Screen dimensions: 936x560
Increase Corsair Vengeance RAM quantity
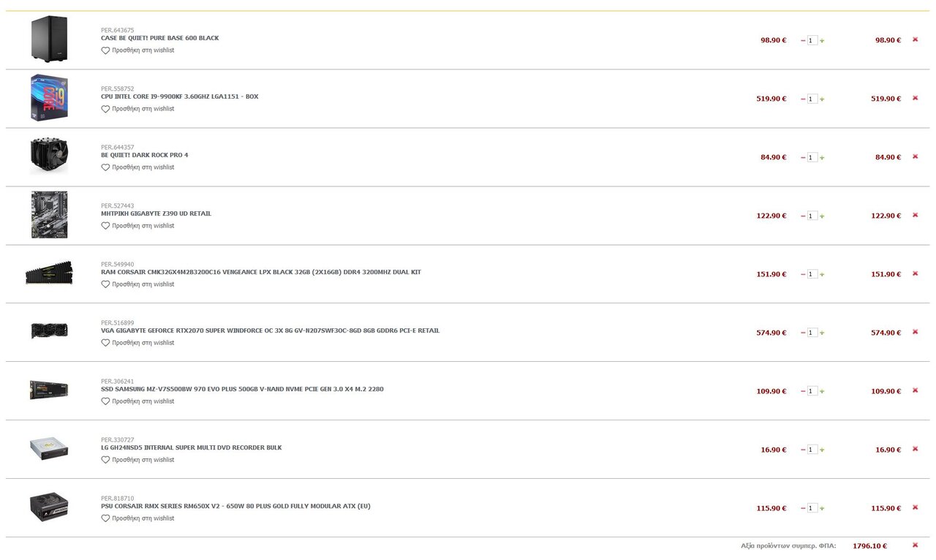822,275
